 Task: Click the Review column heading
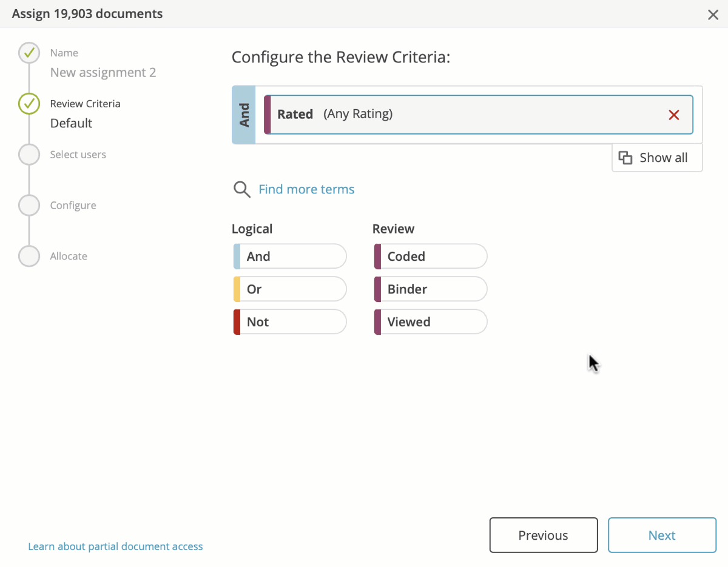pos(393,229)
